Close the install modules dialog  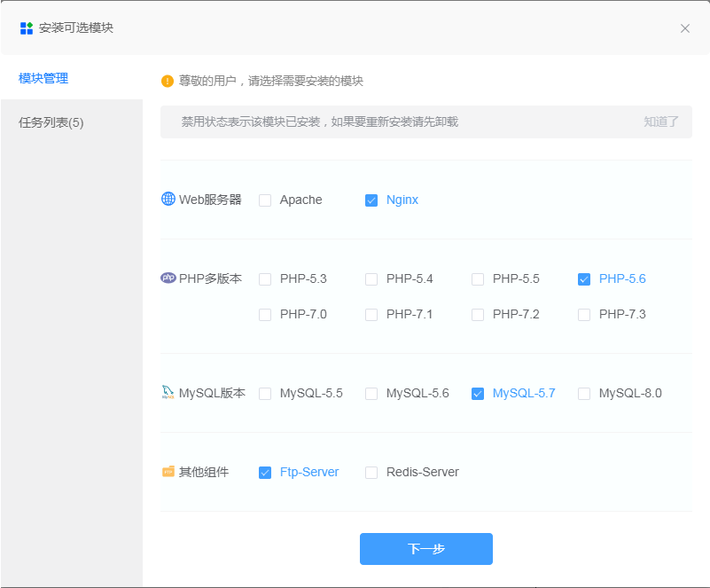(685, 28)
